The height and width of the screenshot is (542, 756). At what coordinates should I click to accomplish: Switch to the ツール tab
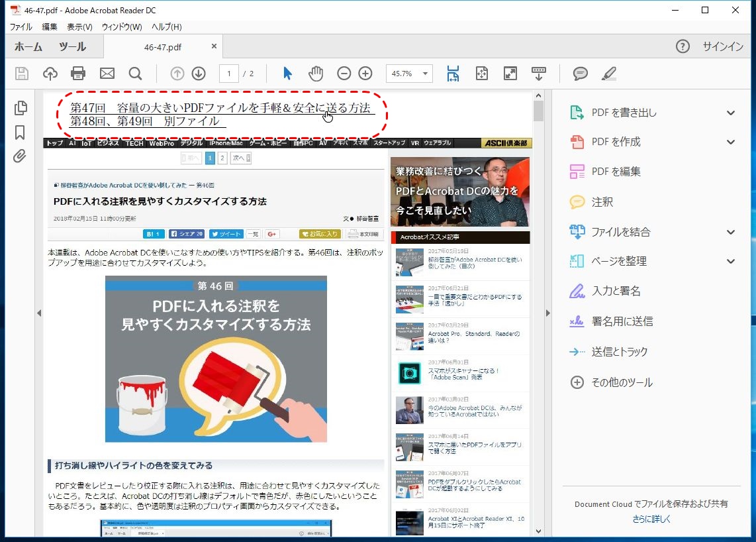pyautogui.click(x=72, y=46)
